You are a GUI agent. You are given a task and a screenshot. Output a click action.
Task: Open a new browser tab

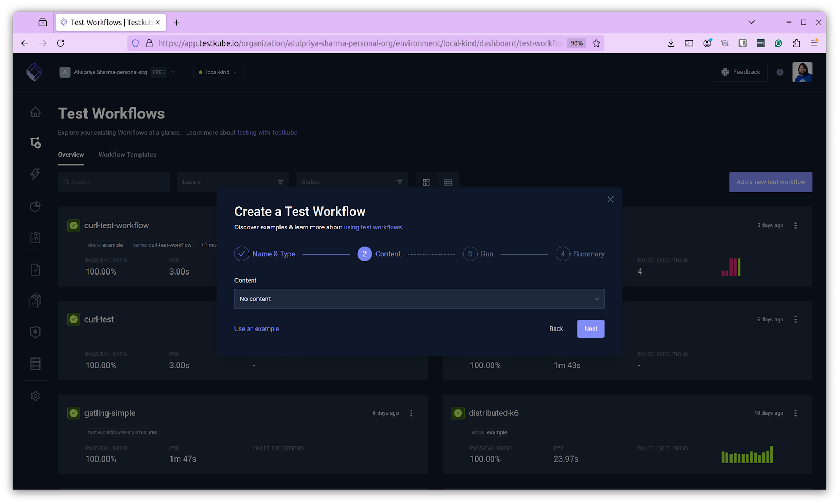(x=177, y=23)
